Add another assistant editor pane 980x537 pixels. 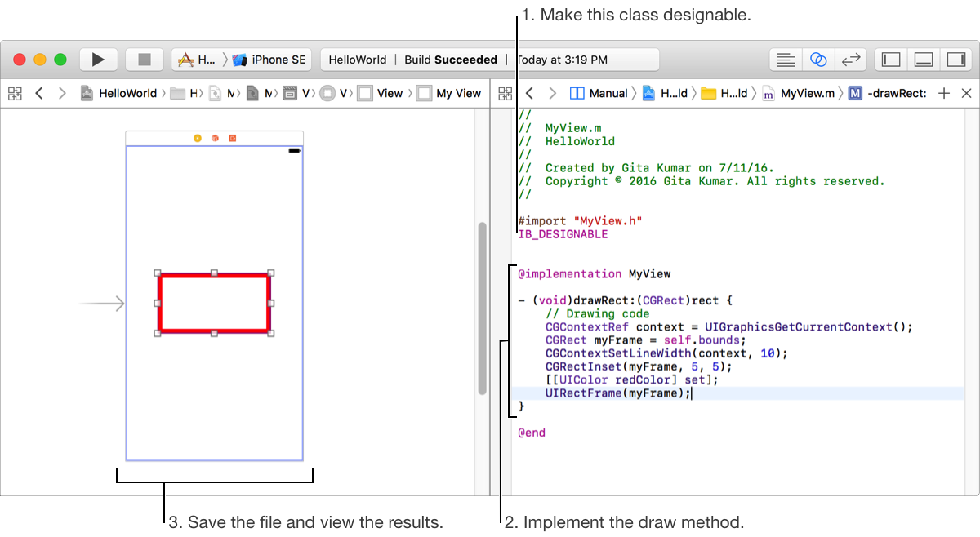coord(944,93)
